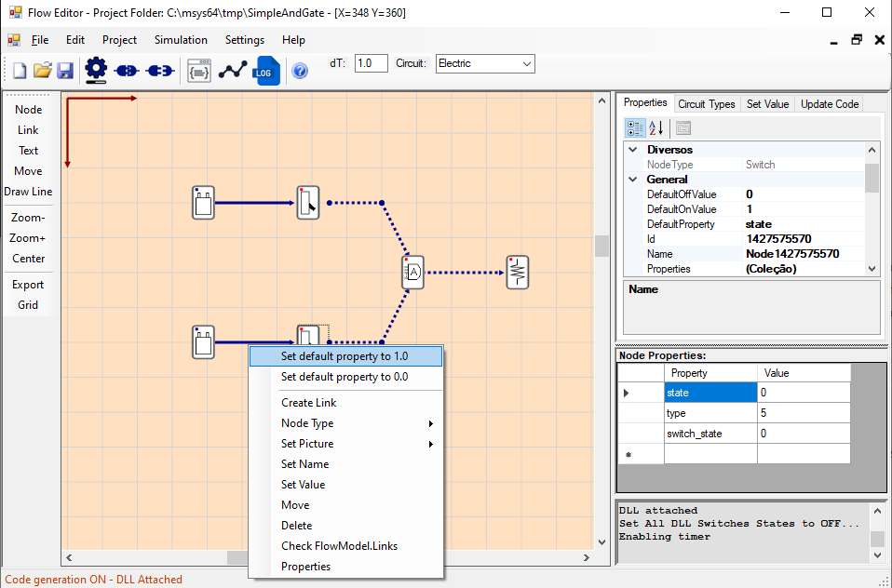Select the Categorized view icon in Properties
892x588 pixels.
(635, 128)
